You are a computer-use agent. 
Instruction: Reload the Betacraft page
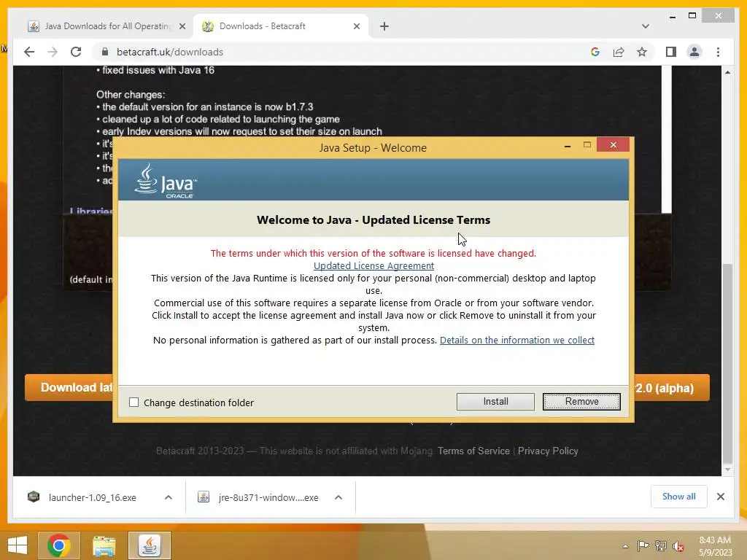[76, 52]
